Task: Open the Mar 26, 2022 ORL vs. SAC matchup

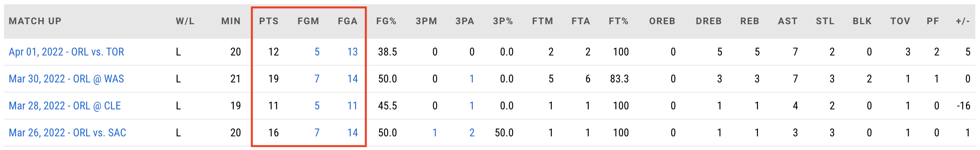Action: (x=67, y=133)
